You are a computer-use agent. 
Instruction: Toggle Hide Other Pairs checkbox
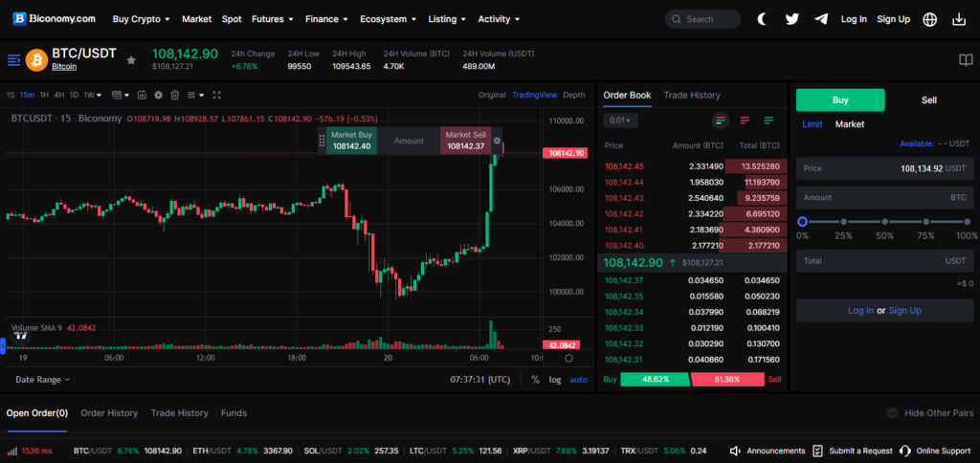(893, 413)
